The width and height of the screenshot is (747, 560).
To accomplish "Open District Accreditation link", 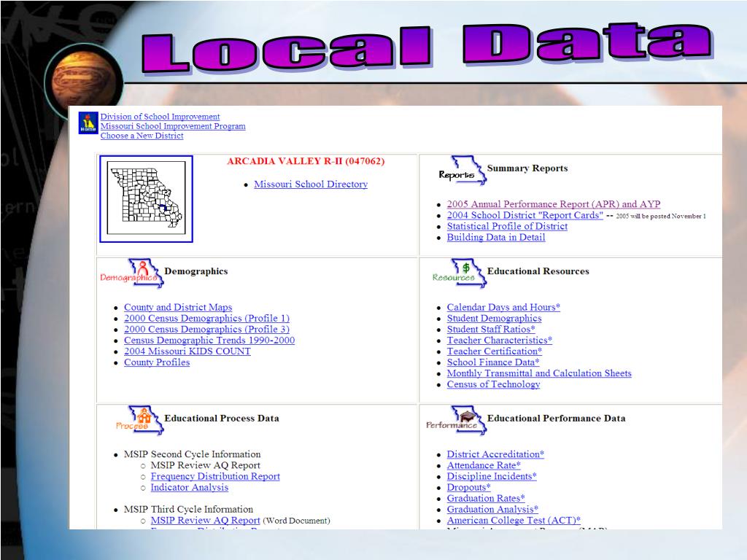I will 495,455.
